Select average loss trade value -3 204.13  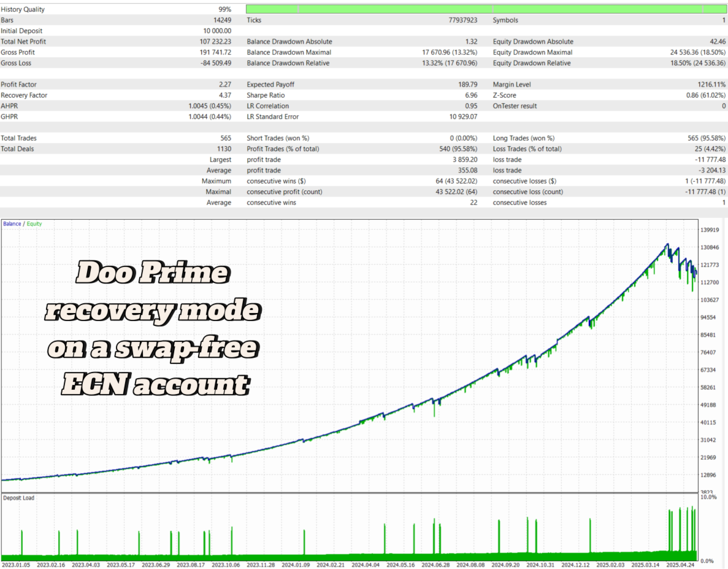point(712,169)
